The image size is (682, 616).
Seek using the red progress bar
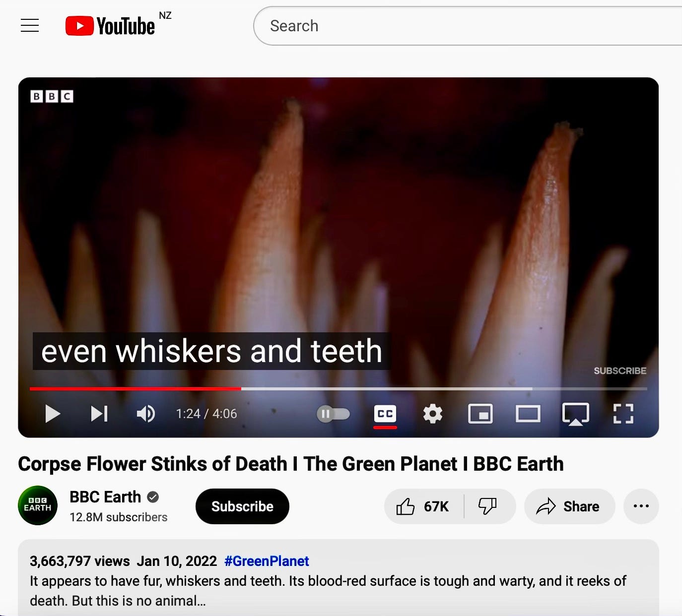(x=338, y=388)
